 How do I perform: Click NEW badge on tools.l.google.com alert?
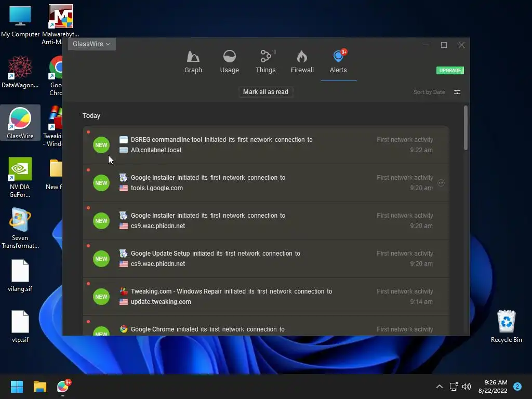click(x=101, y=183)
